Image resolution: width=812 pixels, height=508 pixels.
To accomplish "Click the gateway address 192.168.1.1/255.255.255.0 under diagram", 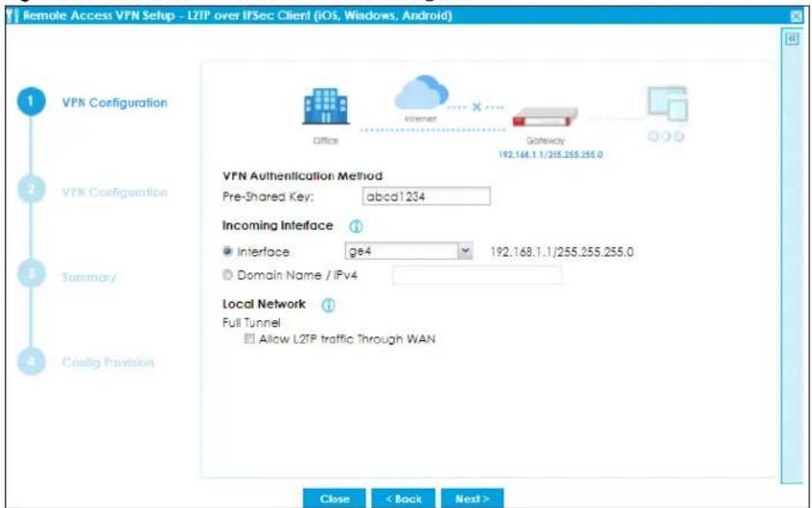I will click(x=550, y=155).
